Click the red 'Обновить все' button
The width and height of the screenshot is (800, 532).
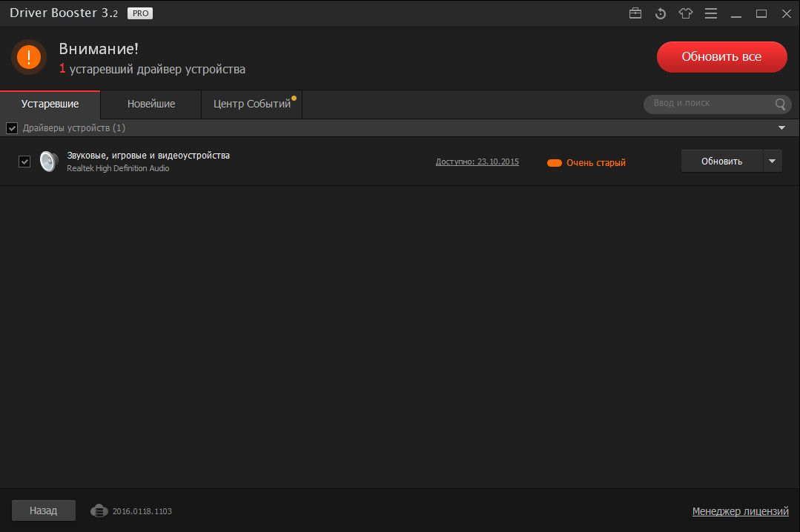(721, 56)
